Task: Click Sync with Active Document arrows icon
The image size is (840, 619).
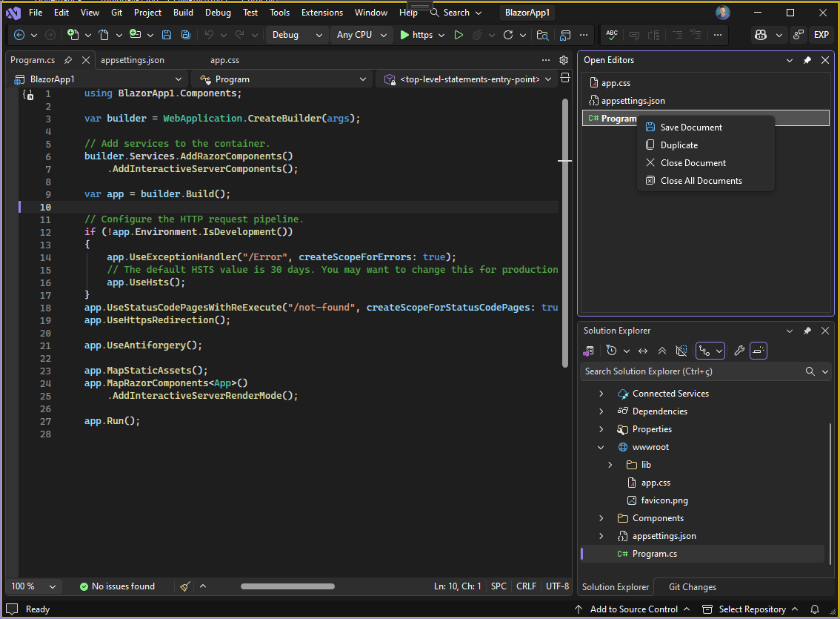Action: (643, 351)
